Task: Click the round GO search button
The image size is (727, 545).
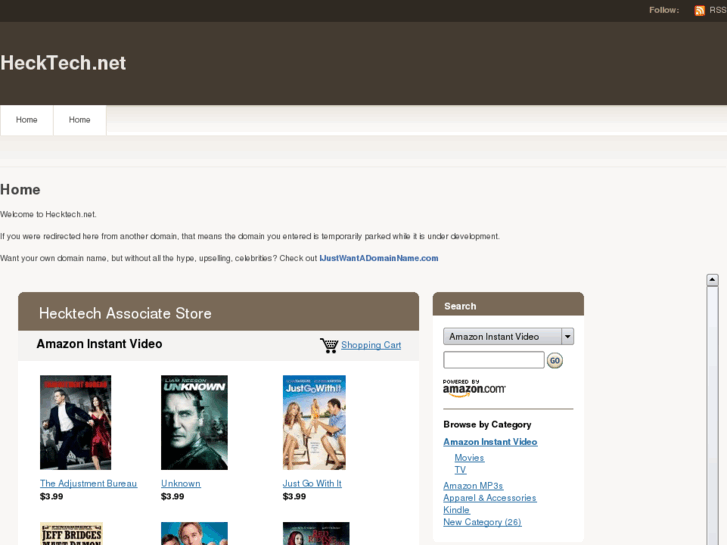Action: click(555, 360)
